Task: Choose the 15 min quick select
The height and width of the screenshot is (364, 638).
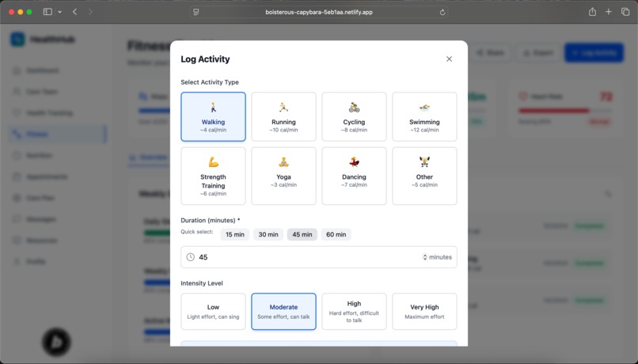Action: [235, 234]
